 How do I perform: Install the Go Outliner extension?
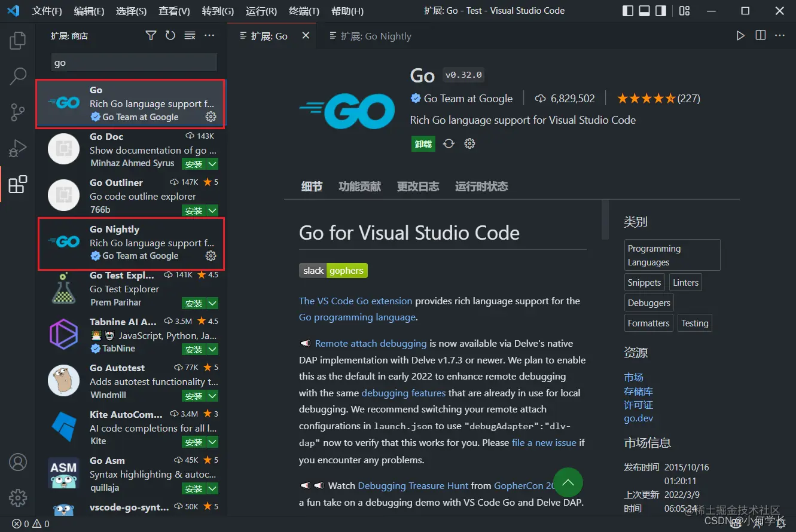tap(194, 210)
